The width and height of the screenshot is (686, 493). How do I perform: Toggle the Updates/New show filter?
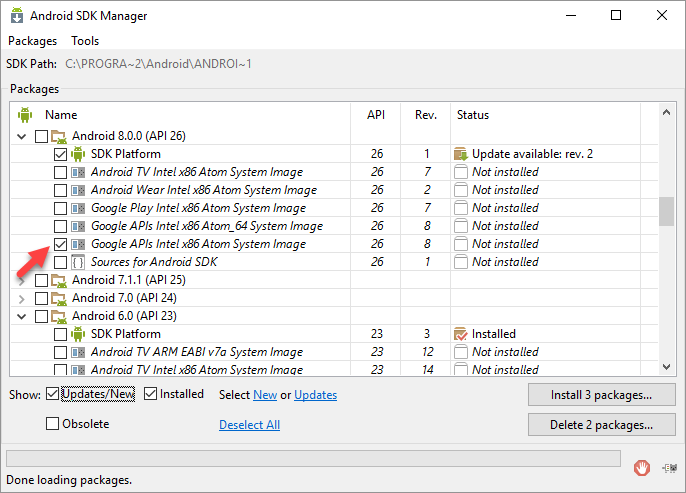(x=52, y=394)
